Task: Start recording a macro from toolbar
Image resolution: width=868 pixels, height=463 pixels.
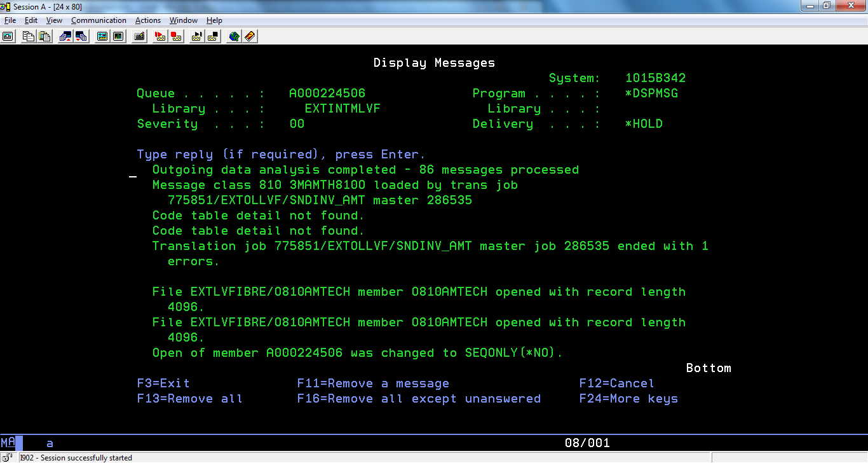Action: point(161,36)
